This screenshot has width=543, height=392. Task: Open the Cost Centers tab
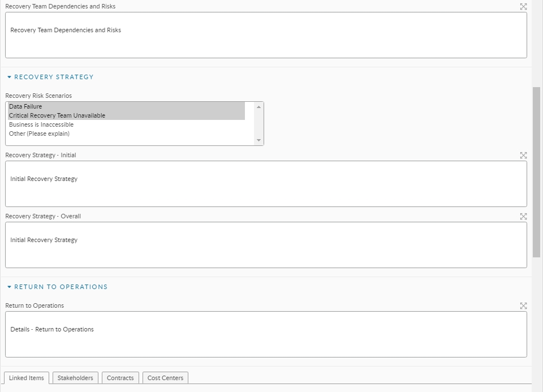click(x=165, y=378)
